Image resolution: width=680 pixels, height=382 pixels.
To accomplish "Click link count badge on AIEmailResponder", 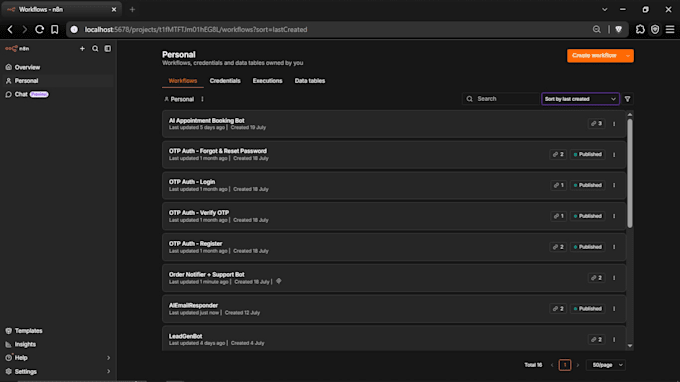I will (x=558, y=309).
